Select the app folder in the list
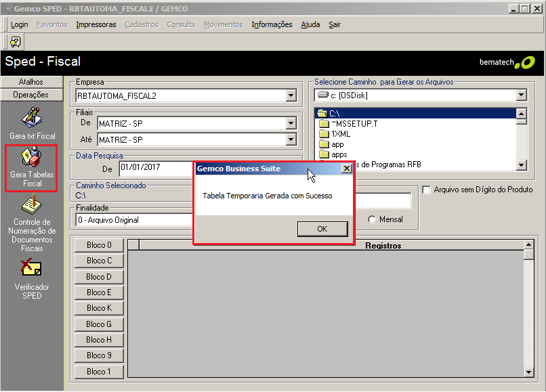The image size is (546, 392). [x=331, y=144]
